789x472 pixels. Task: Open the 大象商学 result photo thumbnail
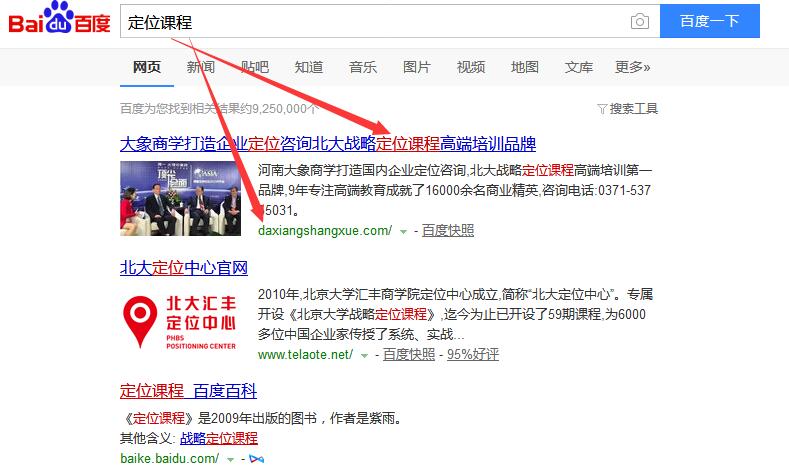182,199
